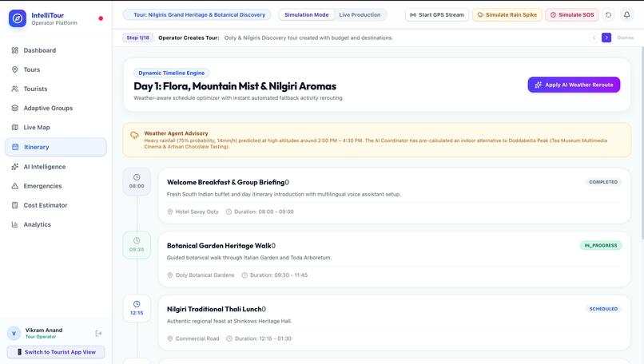Click the SCHEDULED status badge
This screenshot has height=364, width=644.
[x=603, y=309]
